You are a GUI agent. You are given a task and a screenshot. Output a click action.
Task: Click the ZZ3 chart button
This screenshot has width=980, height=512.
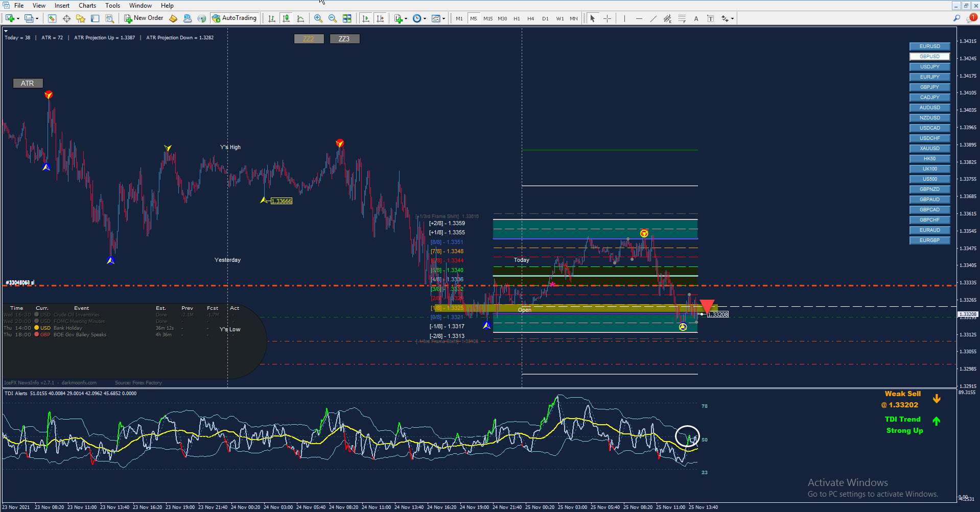point(344,39)
